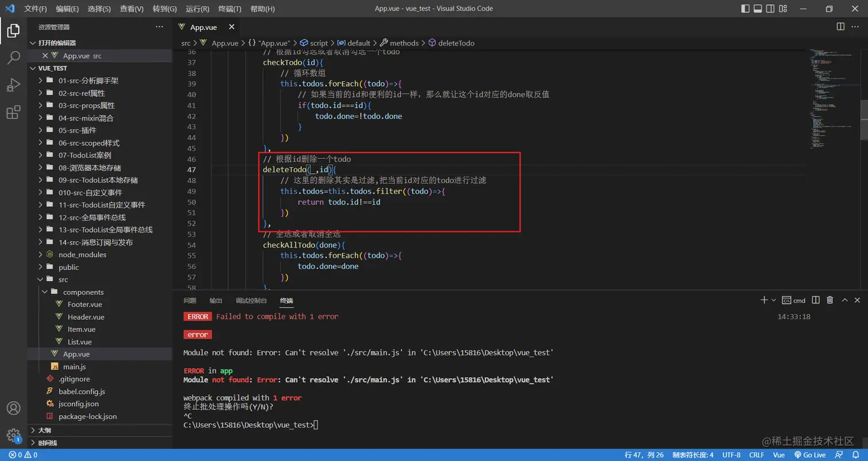Toggle primary sidebar layout icon in title bar
This screenshot has width=868, height=461.
746,9
